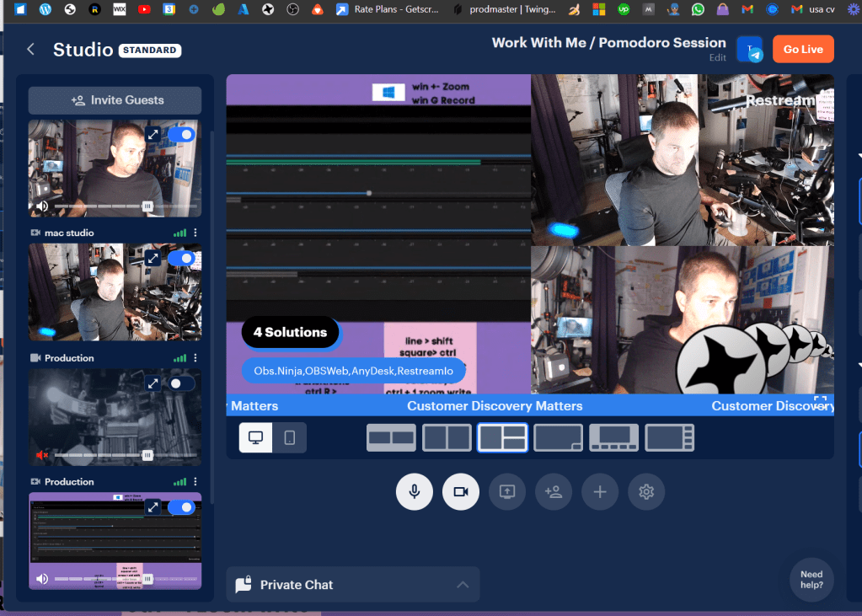Image resolution: width=862 pixels, height=616 pixels.
Task: Select the desktop landscape view icon
Action: [x=255, y=438]
